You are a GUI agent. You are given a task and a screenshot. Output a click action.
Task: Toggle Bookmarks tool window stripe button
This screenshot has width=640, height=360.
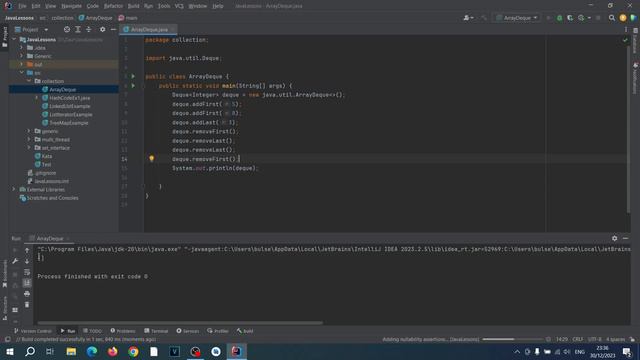point(4,274)
